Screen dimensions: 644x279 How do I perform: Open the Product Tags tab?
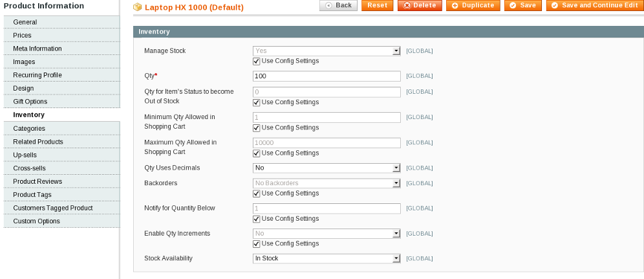[x=61, y=195]
